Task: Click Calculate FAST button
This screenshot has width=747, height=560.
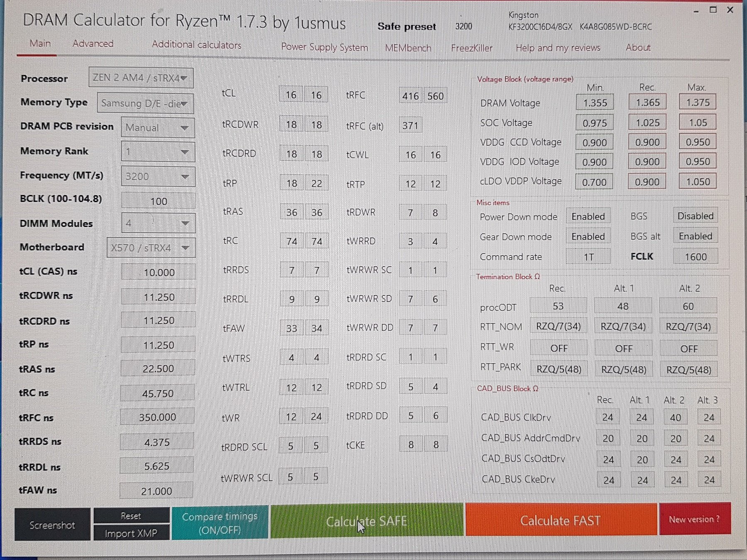Action: coord(561,520)
